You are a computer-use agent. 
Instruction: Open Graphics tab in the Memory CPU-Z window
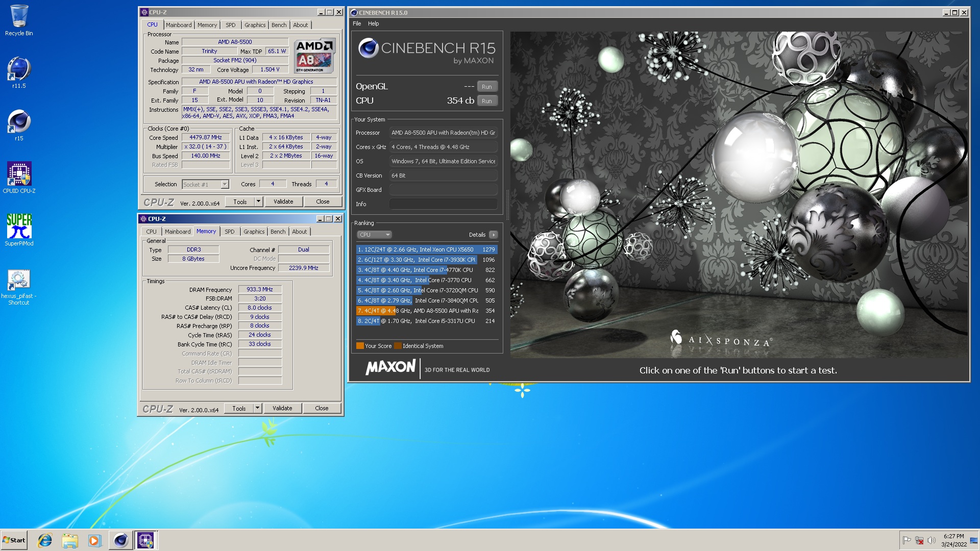[254, 232]
